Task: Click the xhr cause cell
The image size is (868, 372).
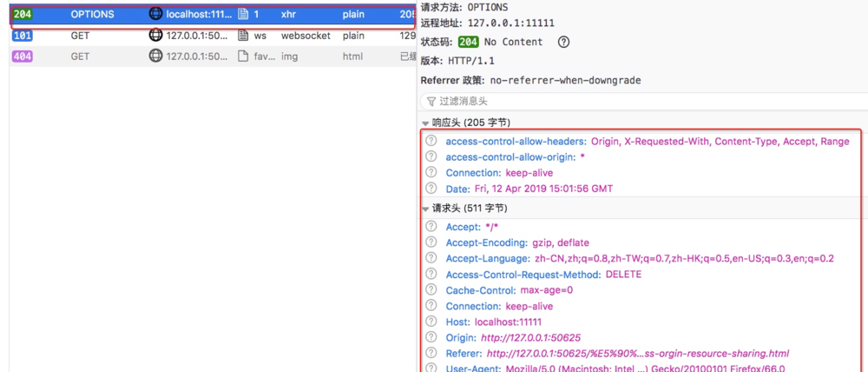Action: point(288,15)
